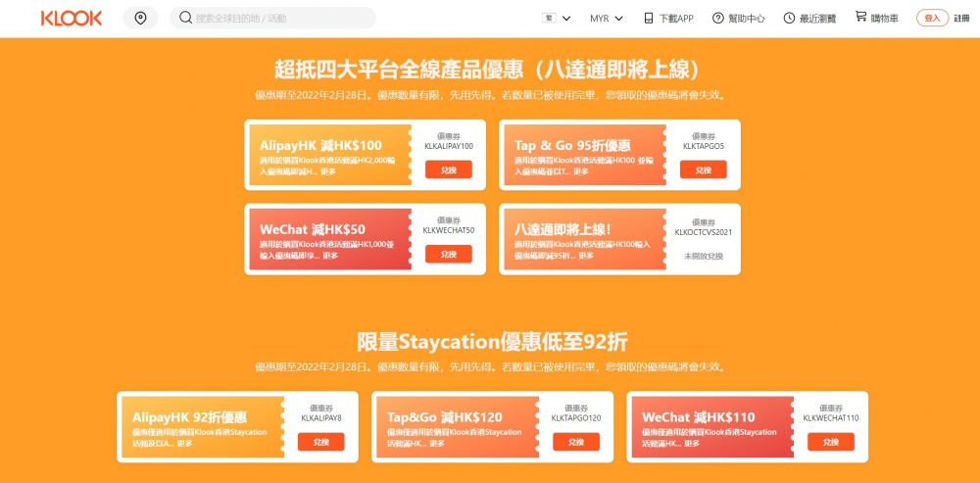The width and height of the screenshot is (980, 483).
Task: Click the Tap & Go 95折優惠 coupon title
Action: click(572, 146)
